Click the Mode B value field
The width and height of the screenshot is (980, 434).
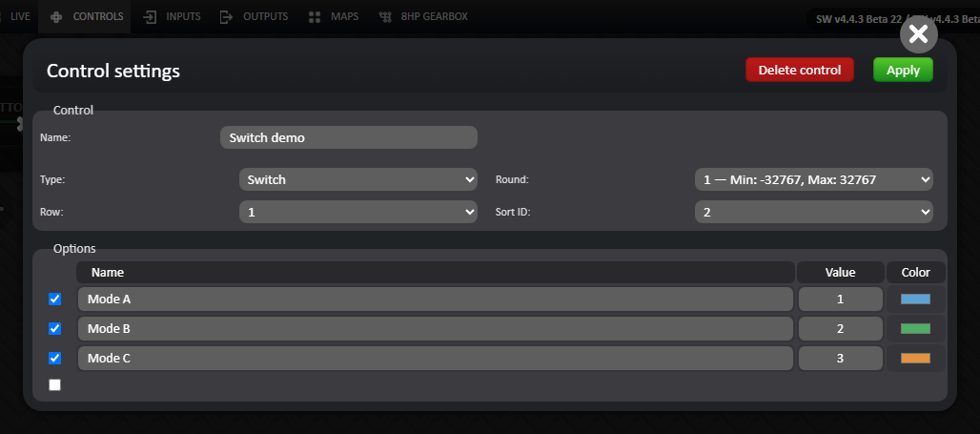(x=840, y=329)
